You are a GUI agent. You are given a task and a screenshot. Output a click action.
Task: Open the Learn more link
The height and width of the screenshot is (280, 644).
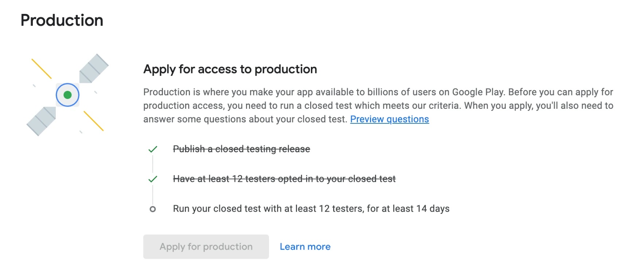tap(305, 247)
